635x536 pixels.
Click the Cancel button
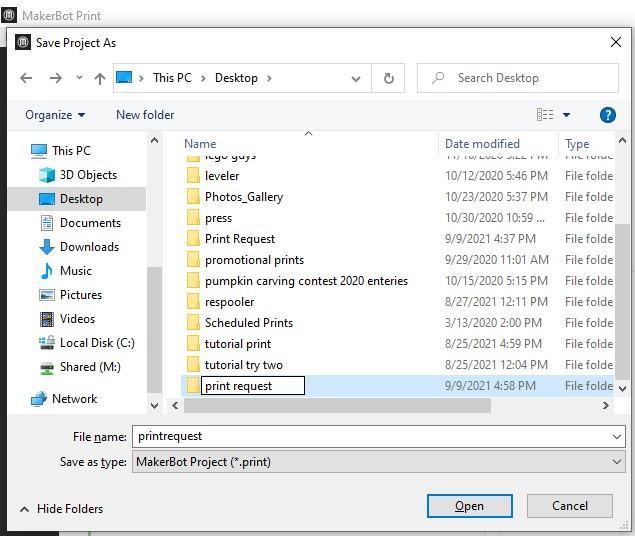tap(569, 506)
